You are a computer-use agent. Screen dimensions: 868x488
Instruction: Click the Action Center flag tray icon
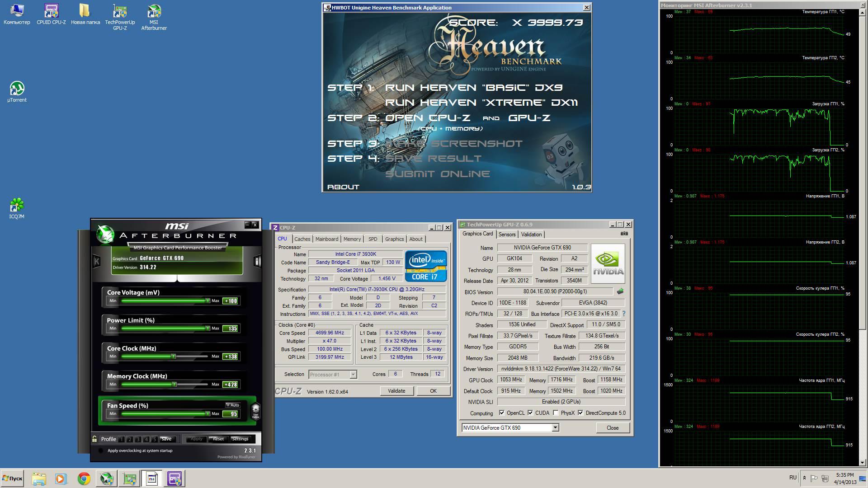[x=814, y=478]
